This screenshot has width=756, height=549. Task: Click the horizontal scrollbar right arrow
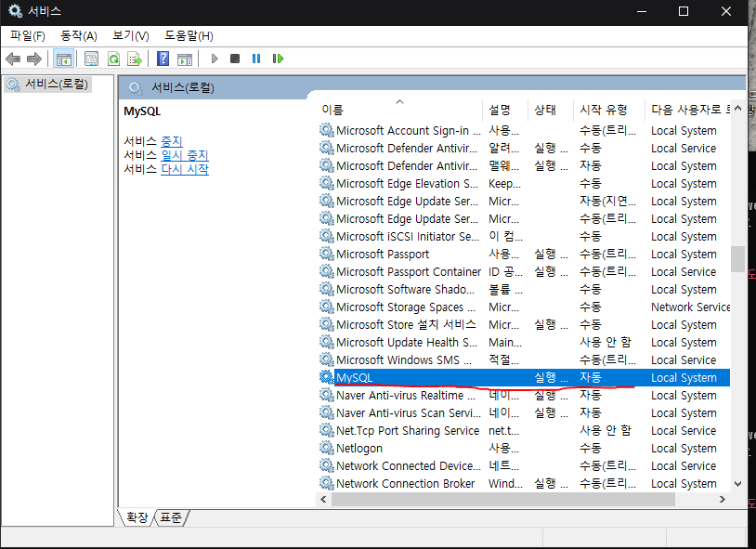[x=723, y=500]
